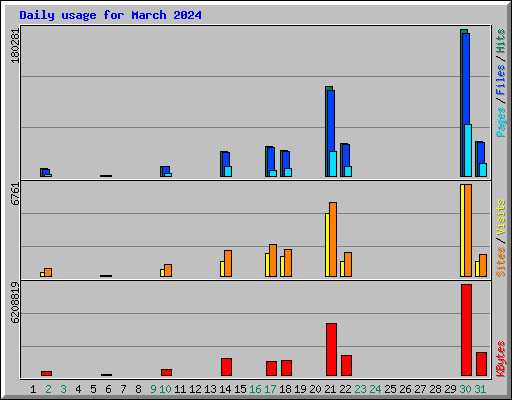Select the day 10 red KBytes bar
The width and height of the screenshot is (512, 400).
coord(166,372)
